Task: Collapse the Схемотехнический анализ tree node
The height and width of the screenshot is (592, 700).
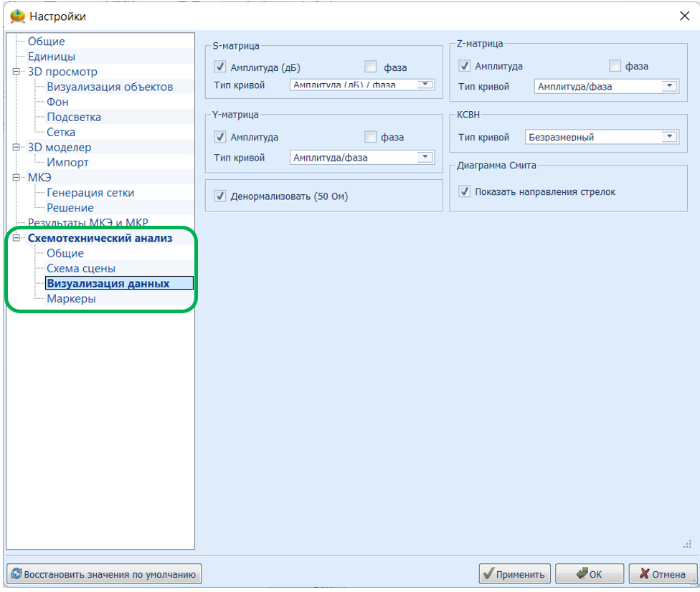Action: pos(16,238)
